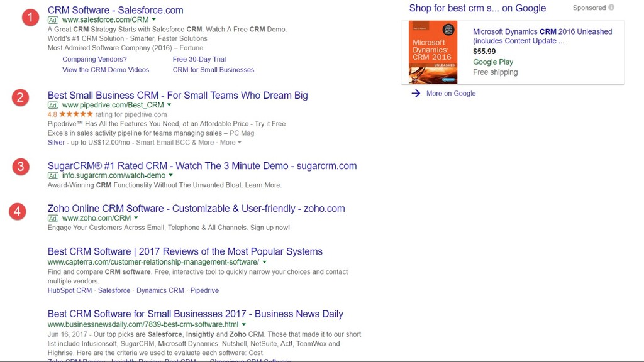Open the Silver pricing link
644x362 pixels.
point(56,143)
